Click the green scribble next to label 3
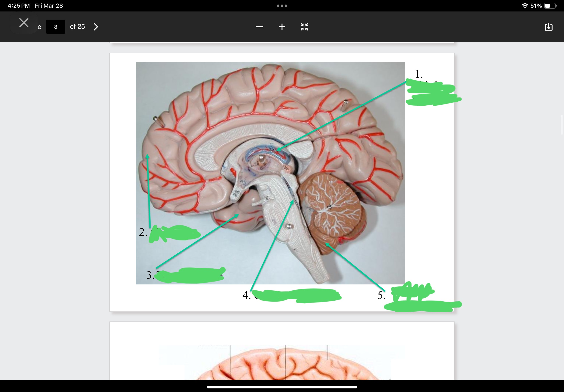Image resolution: width=564 pixels, height=392 pixels. 190,275
